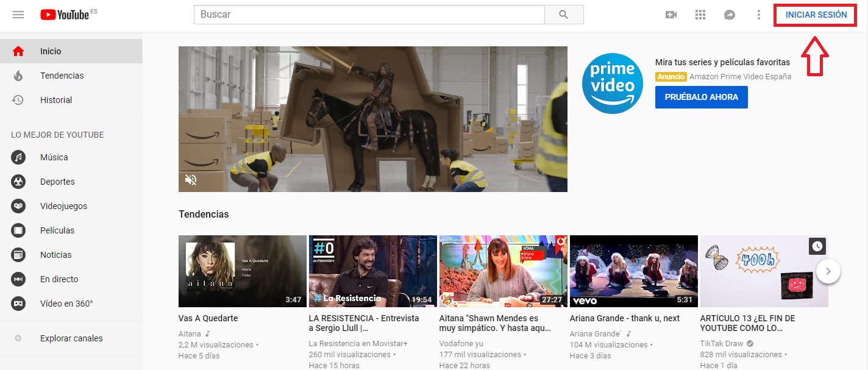Open Deportes category
This screenshot has height=370, width=868.
coord(71,182)
